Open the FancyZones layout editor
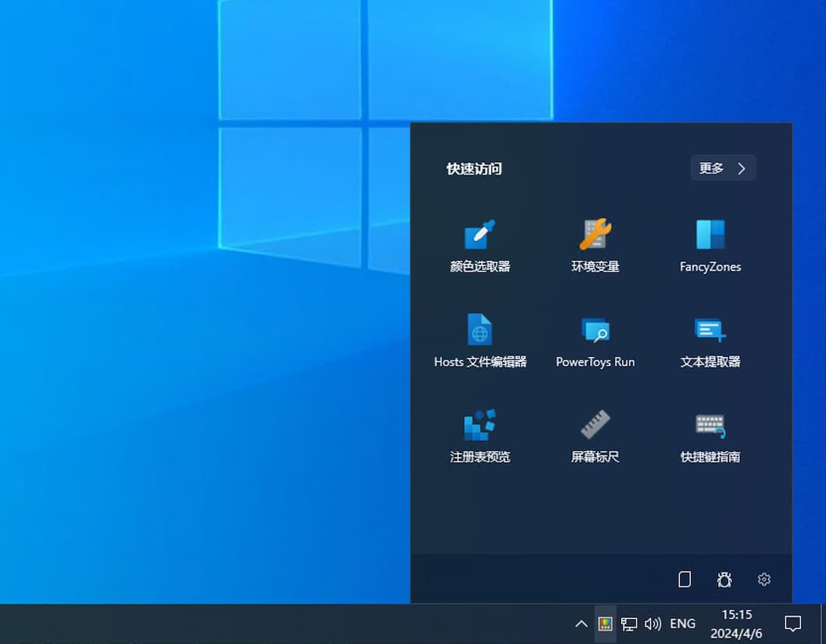Image resolution: width=826 pixels, height=644 pixels. (710, 246)
